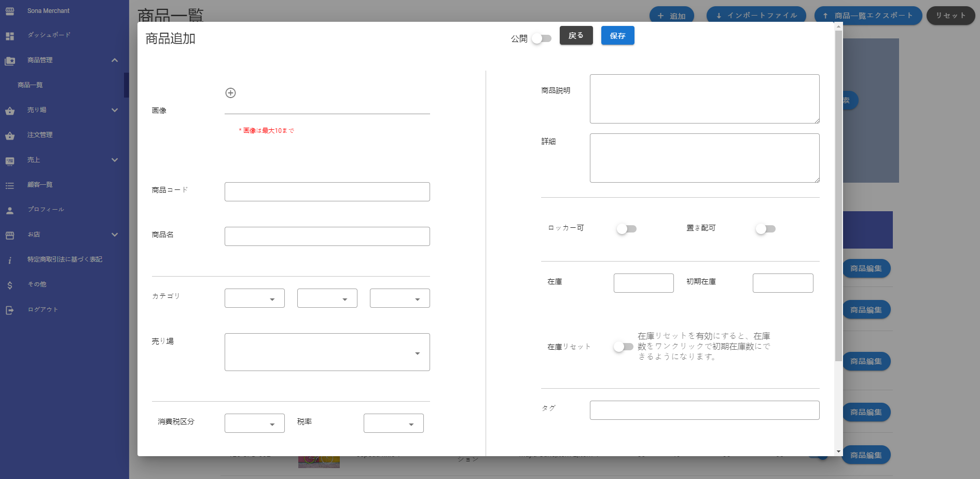Image resolution: width=980 pixels, height=479 pixels.
Task: Open 商品一覧 in the sidebar
Action: click(x=30, y=85)
